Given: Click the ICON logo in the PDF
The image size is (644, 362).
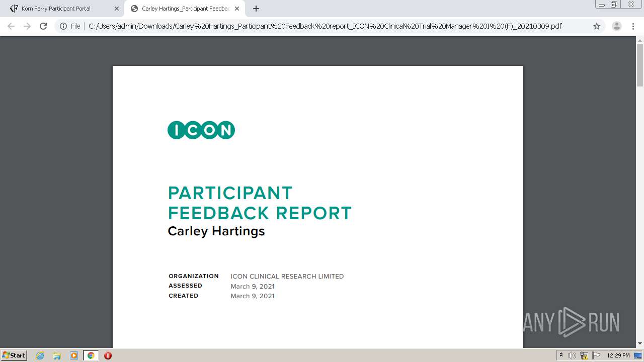Looking at the screenshot, I should (201, 130).
